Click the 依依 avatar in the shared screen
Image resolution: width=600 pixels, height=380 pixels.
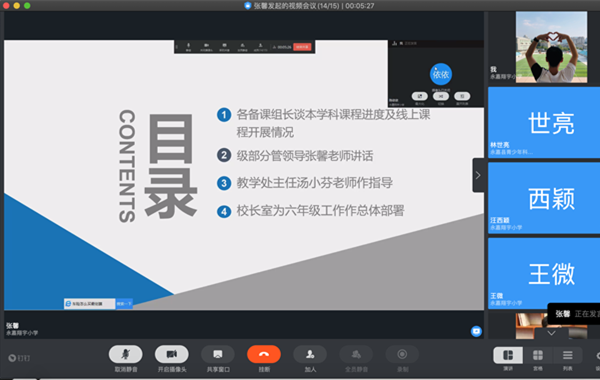click(440, 74)
